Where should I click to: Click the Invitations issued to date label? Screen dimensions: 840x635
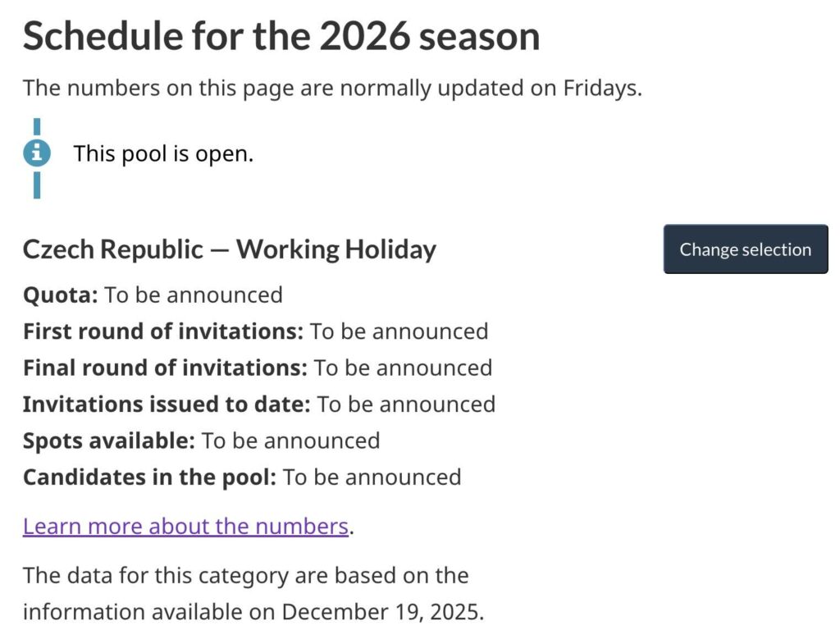tap(167, 404)
